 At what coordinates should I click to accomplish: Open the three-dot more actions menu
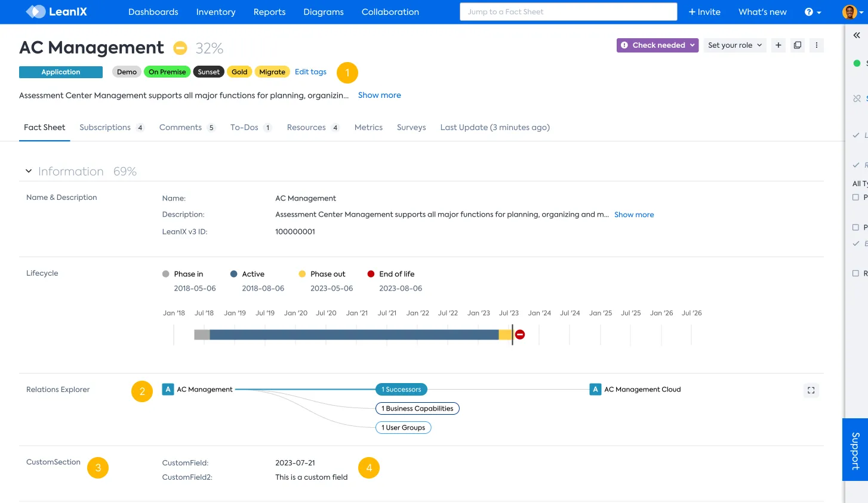click(x=816, y=45)
